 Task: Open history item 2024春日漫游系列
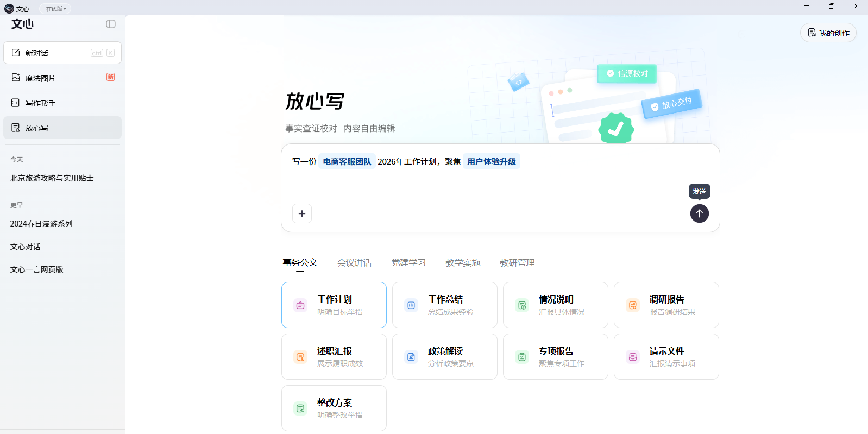pyautogui.click(x=41, y=224)
